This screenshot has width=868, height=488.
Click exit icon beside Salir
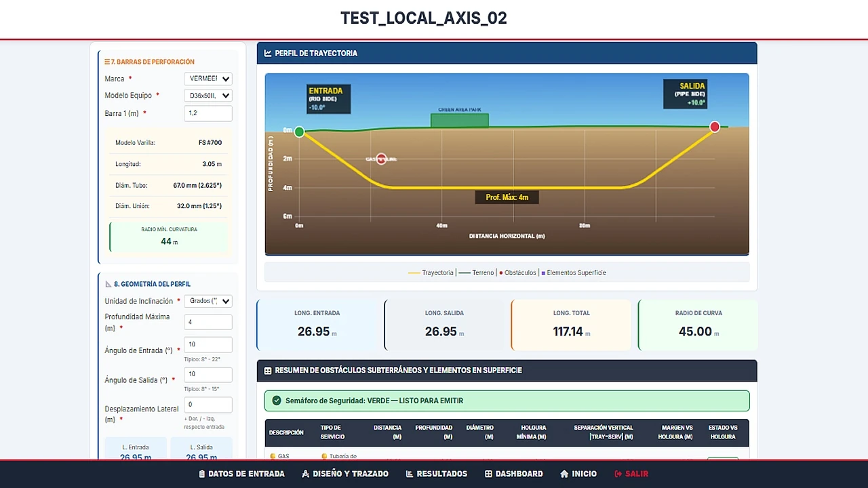coord(618,474)
